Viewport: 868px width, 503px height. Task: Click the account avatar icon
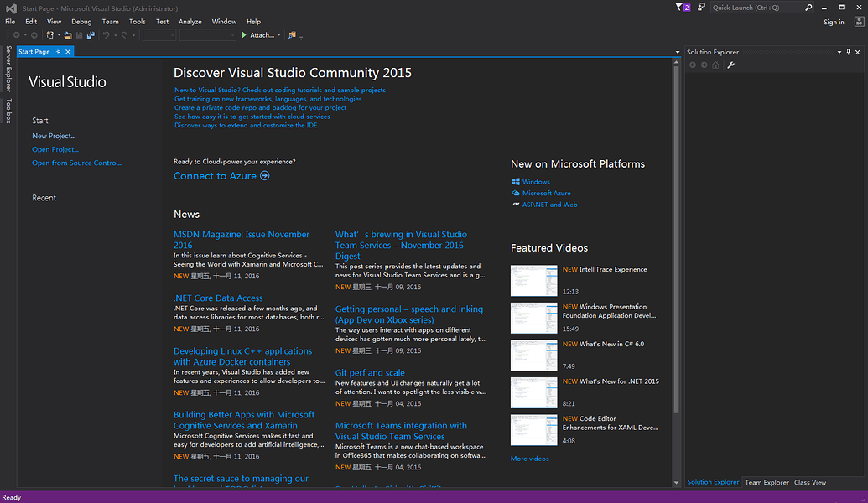pyautogui.click(x=859, y=22)
